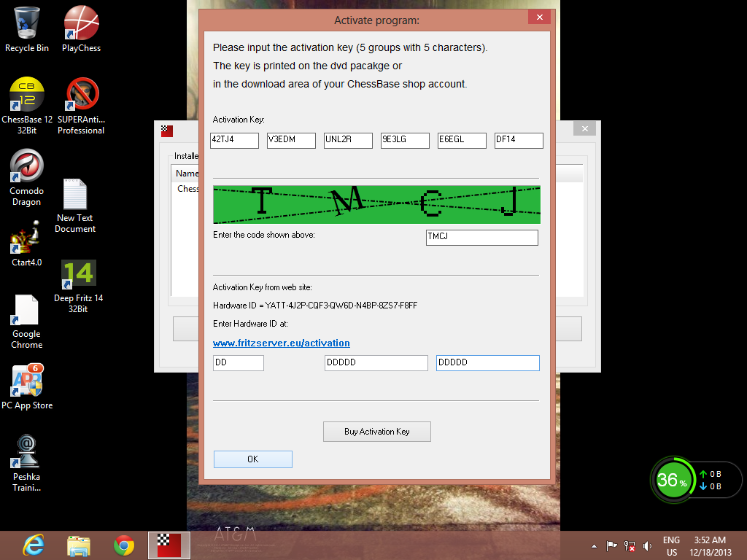The image size is (747, 560).
Task: Click the key field containing UNL2R
Action: pyautogui.click(x=348, y=140)
